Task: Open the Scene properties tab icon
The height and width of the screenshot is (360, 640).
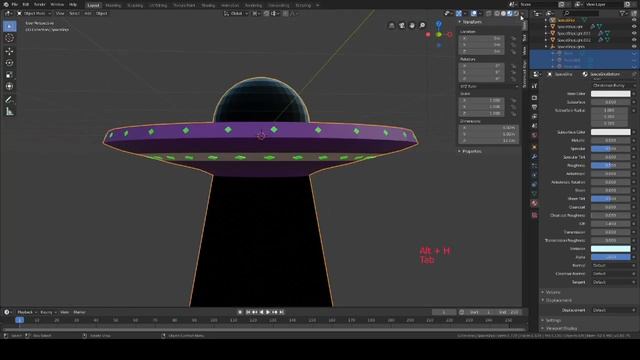Action: (x=534, y=126)
